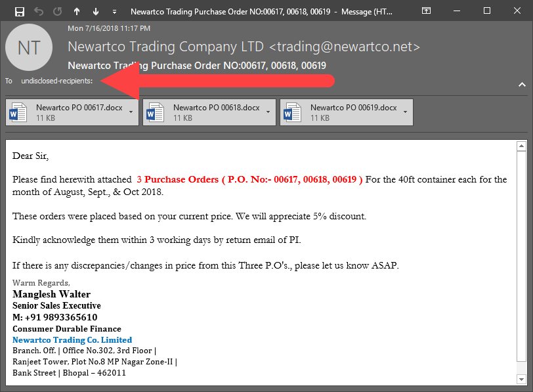Click 'Branch. Off. | Office No.302' line
This screenshot has height=392, width=533.
click(x=84, y=351)
